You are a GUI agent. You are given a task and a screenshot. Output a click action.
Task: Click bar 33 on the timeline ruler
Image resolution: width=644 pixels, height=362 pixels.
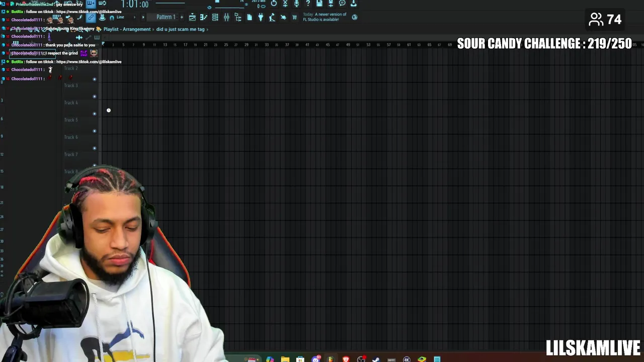point(267,45)
